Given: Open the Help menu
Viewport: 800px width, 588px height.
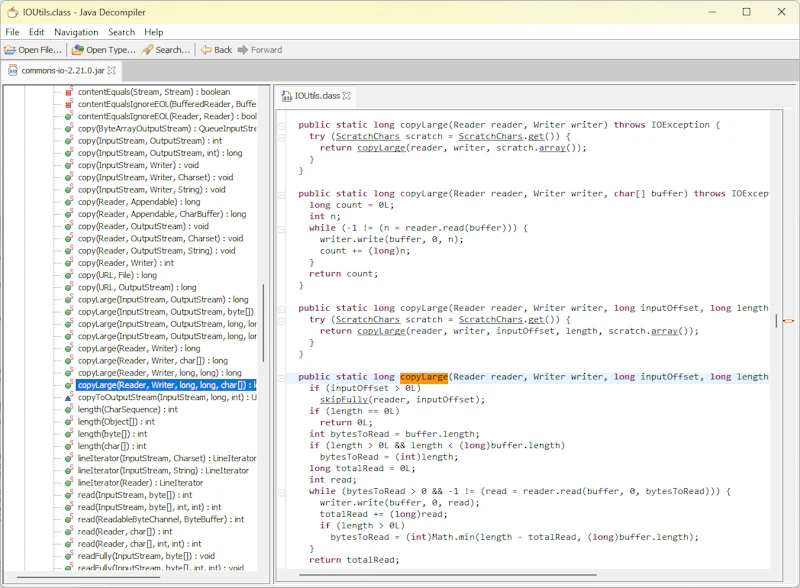Looking at the screenshot, I should 154,32.
